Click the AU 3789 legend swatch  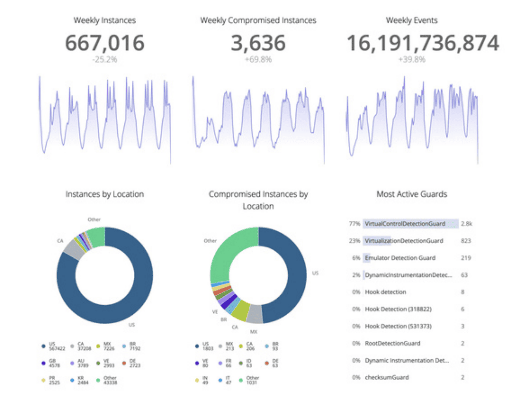72,363
